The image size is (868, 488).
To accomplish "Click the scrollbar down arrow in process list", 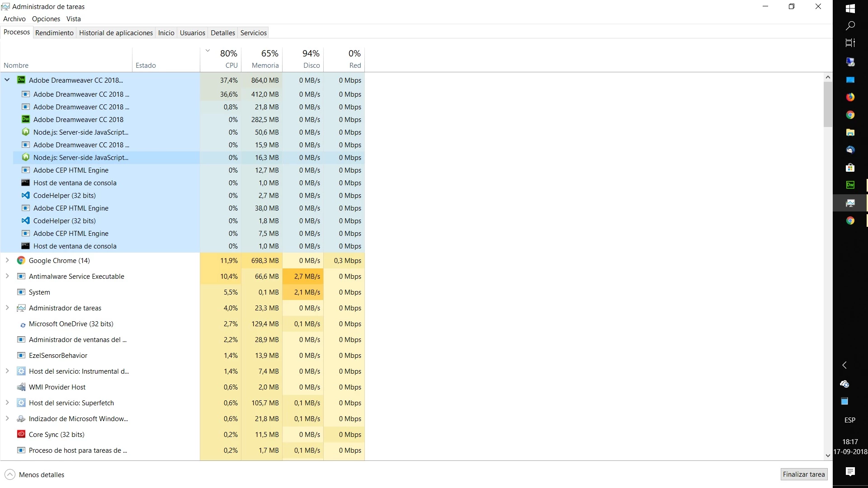I will click(828, 455).
